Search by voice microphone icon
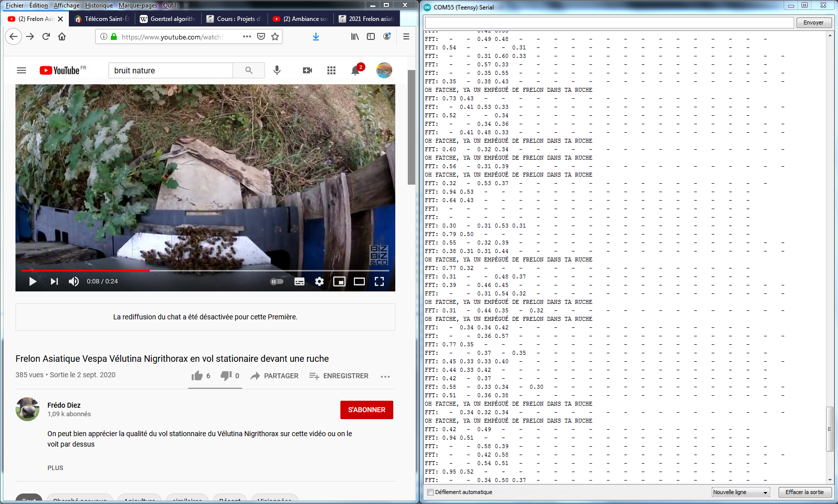Viewport: 838px width, 504px height. tap(277, 70)
